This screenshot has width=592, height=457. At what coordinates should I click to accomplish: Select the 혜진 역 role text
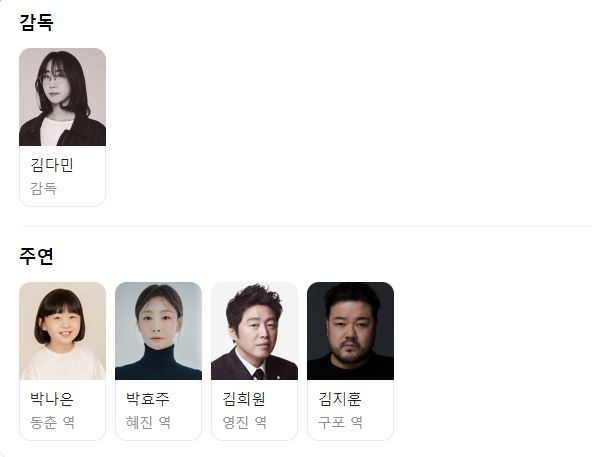(x=148, y=422)
